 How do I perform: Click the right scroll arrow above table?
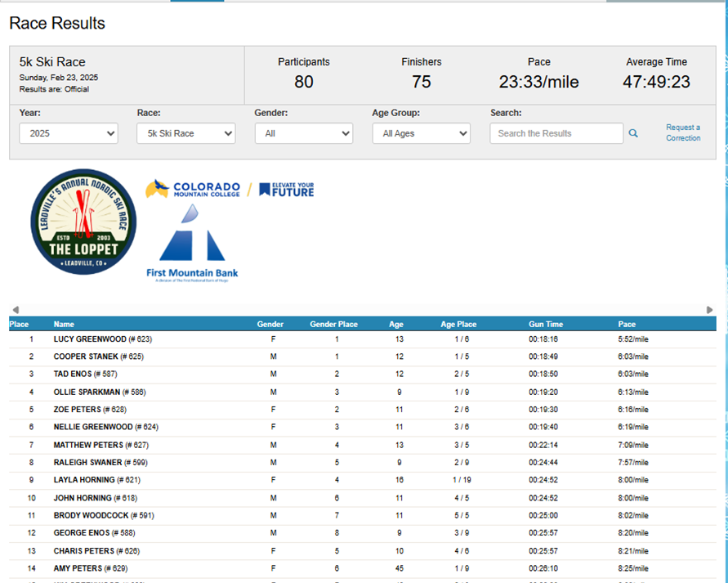point(709,310)
